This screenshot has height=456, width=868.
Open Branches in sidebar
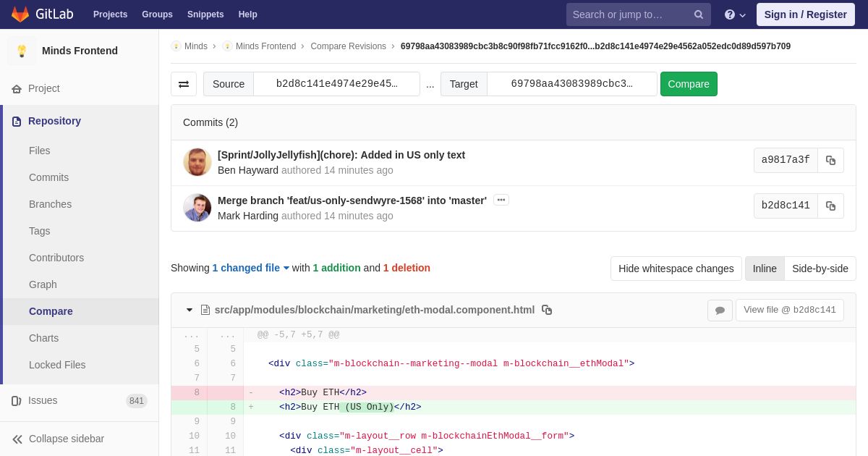pos(50,204)
